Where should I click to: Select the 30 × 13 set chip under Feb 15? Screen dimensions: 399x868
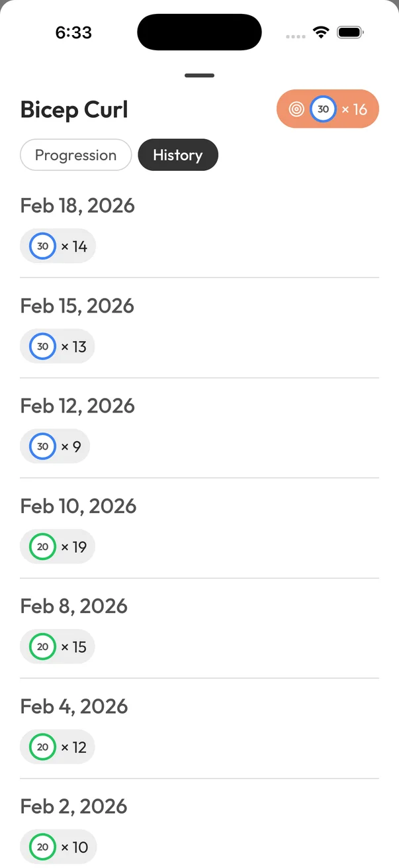58,346
